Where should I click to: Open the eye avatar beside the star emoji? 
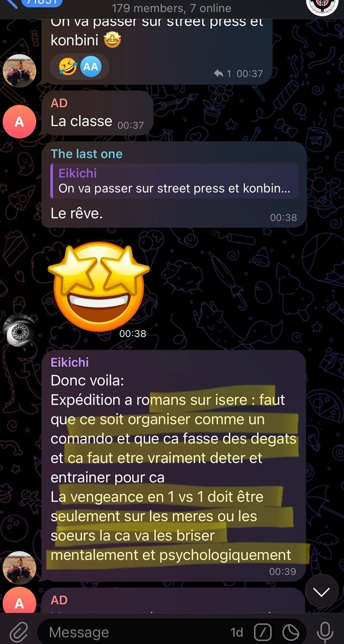tap(19, 330)
